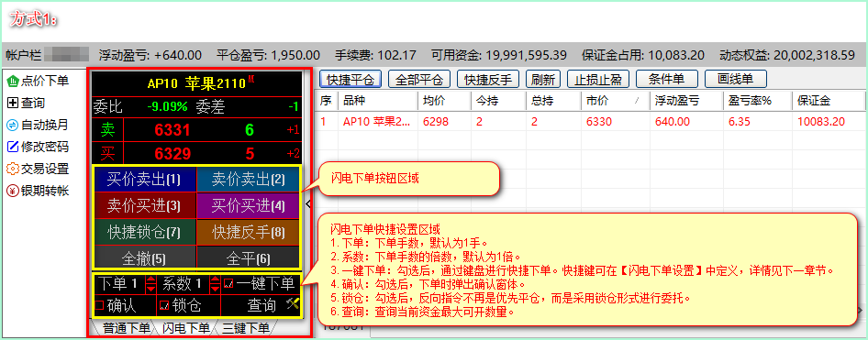
Task: Open 银期转帐 in the sidebar
Action: pyautogui.click(x=37, y=191)
